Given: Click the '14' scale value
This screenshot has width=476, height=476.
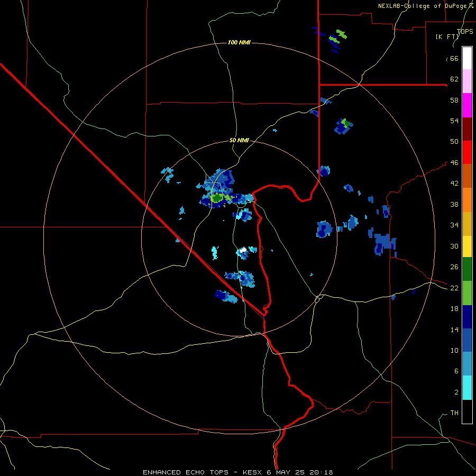Looking at the screenshot, I should coord(454,329).
